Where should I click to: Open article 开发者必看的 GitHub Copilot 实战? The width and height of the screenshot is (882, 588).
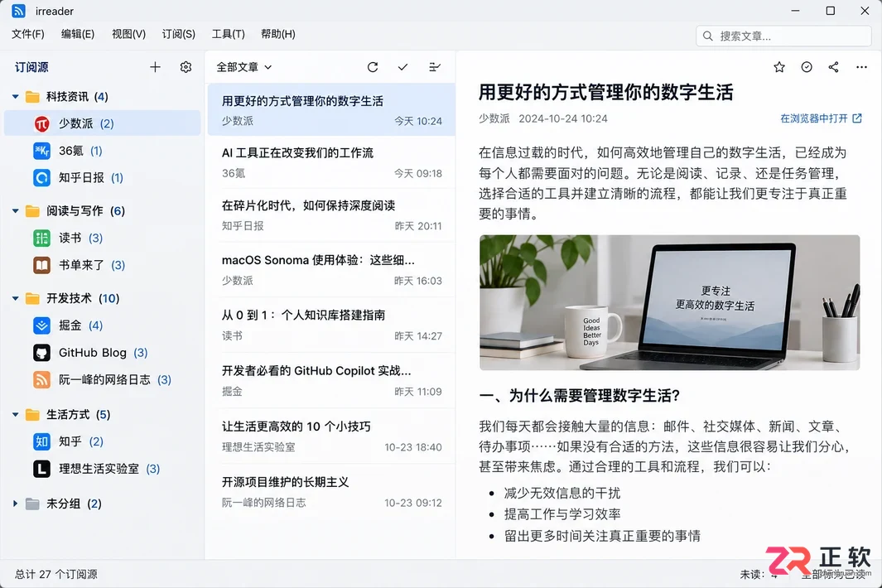[x=331, y=380]
